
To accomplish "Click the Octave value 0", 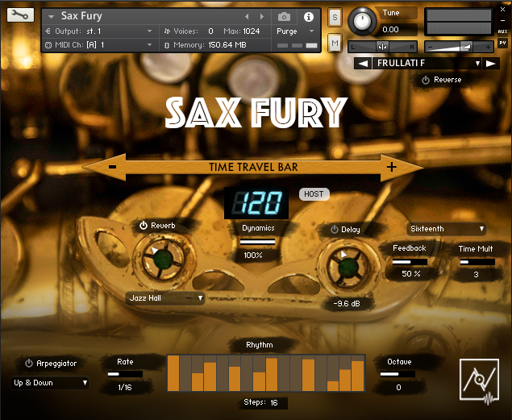I will (x=398, y=388).
